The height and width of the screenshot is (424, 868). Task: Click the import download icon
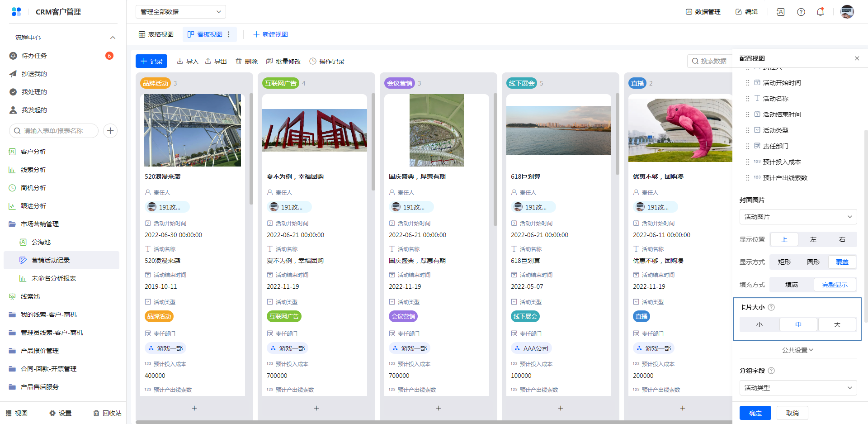tap(180, 61)
